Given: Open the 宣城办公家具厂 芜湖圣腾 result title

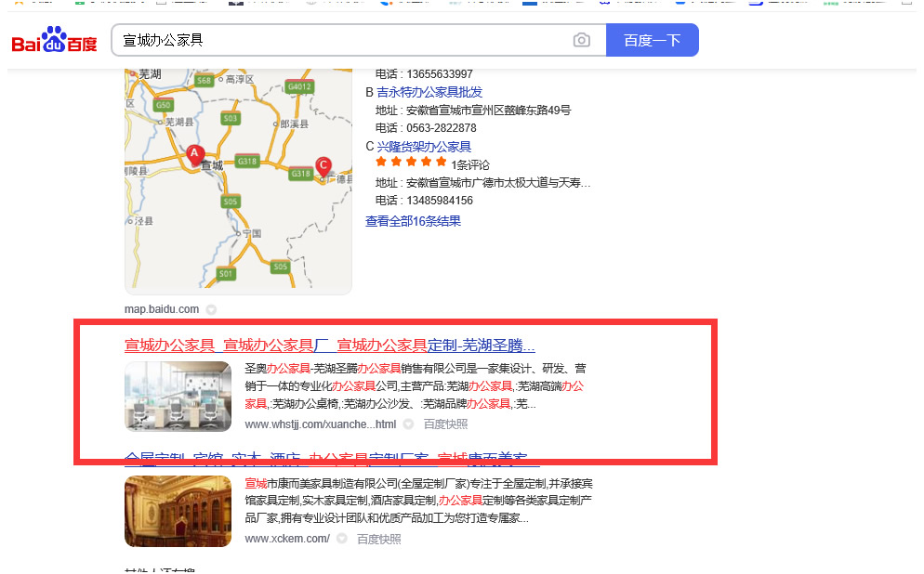Looking at the screenshot, I should [329, 346].
